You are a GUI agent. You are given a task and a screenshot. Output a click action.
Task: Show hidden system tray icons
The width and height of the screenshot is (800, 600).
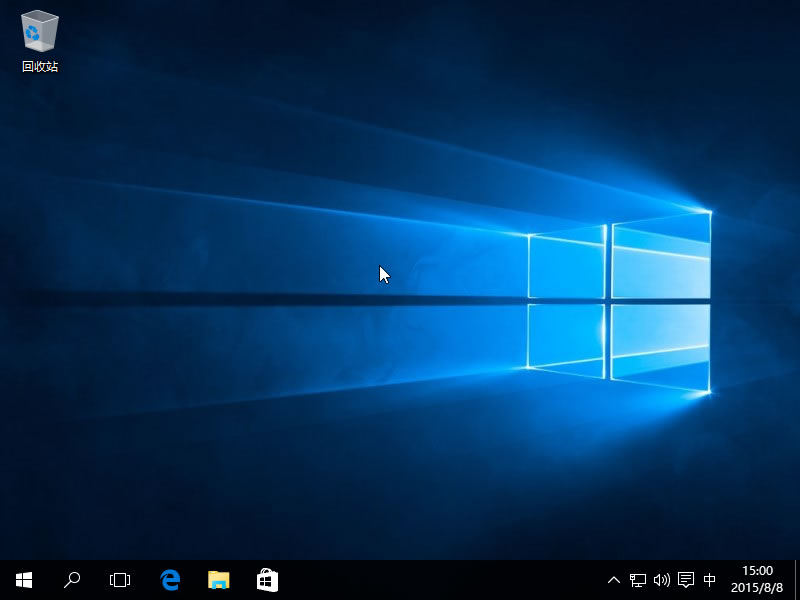(614, 580)
